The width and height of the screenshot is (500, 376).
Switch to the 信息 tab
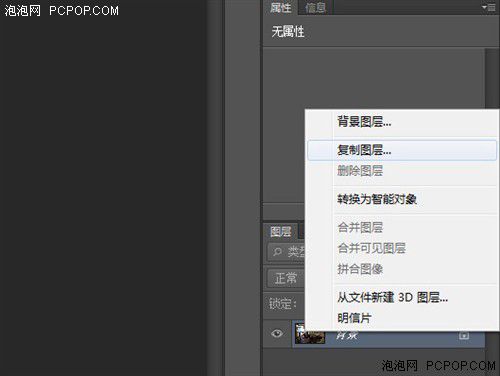click(315, 7)
